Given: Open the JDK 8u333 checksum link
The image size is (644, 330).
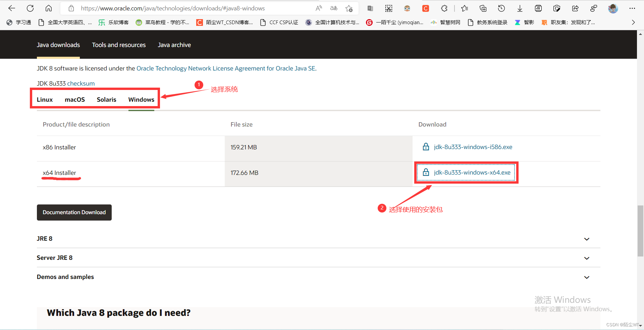Looking at the screenshot, I should click(x=81, y=84).
